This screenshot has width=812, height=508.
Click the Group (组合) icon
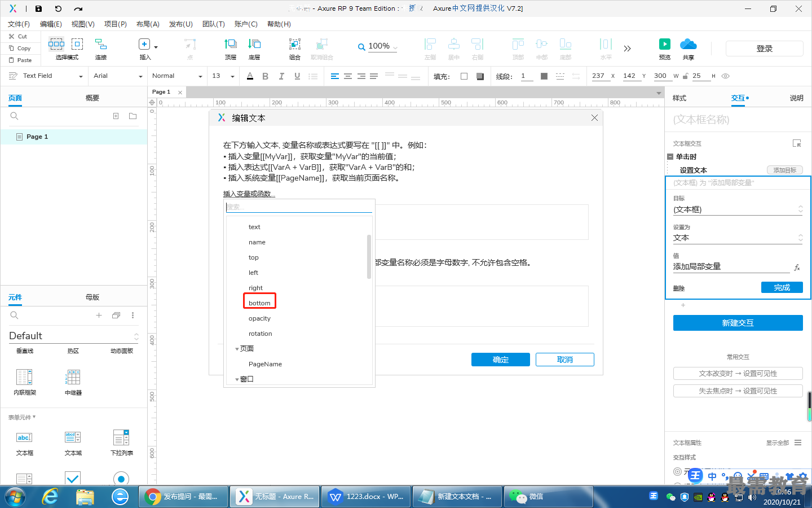coord(295,43)
